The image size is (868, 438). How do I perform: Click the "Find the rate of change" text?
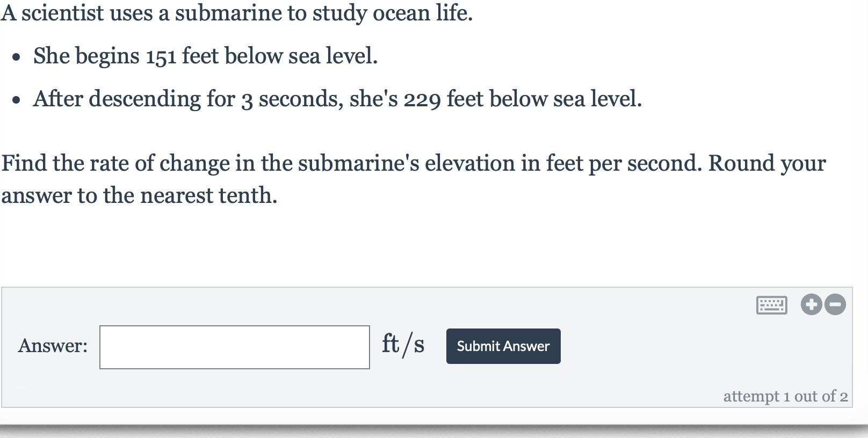click(349, 163)
